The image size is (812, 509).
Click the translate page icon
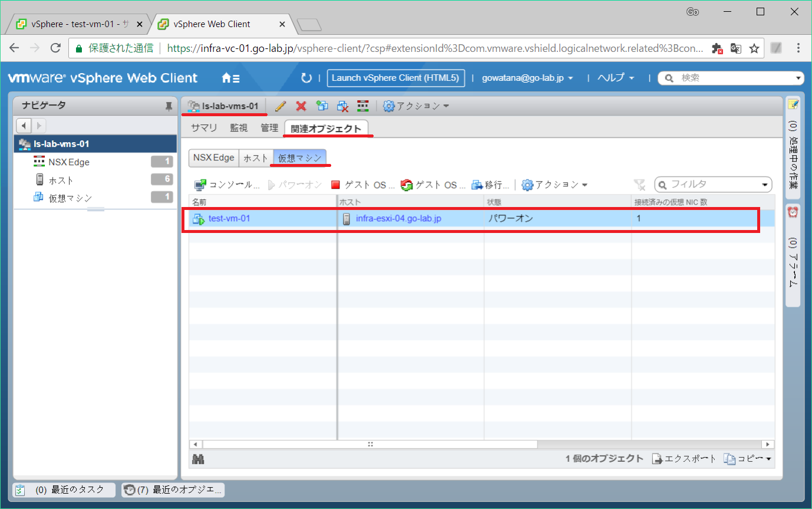[x=735, y=48]
